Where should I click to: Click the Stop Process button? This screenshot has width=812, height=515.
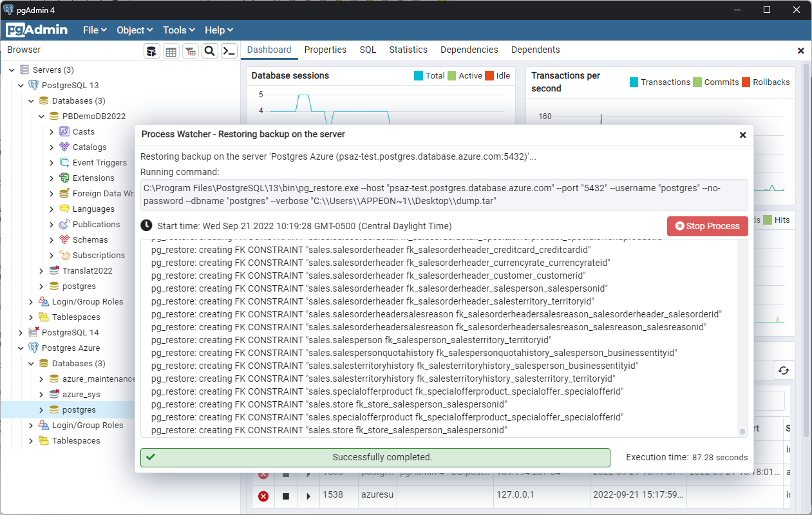tap(707, 226)
